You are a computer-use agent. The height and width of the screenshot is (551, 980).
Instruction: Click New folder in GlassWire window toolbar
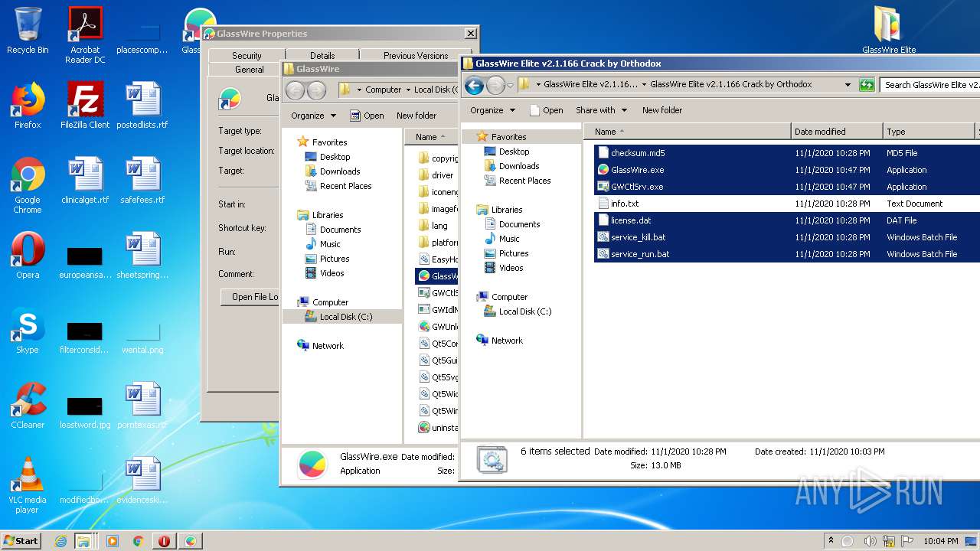416,116
